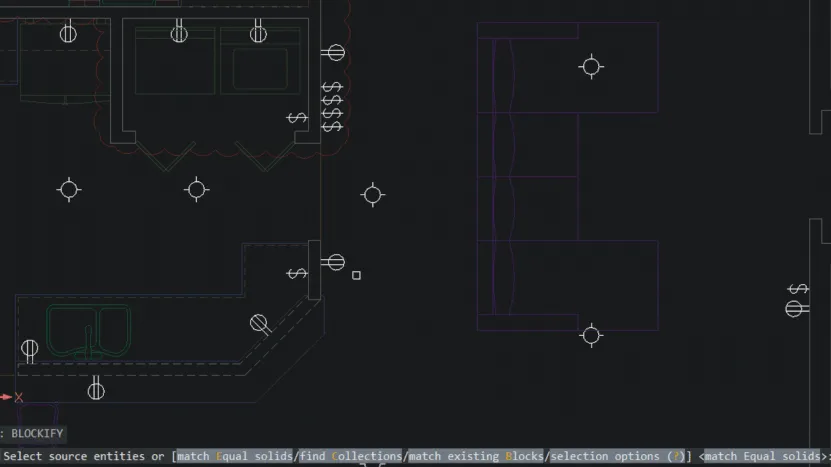Screen dimensions: 831x467
Task: Select the ceiling light symbol above the sofa's top armrest
Action: (x=591, y=67)
